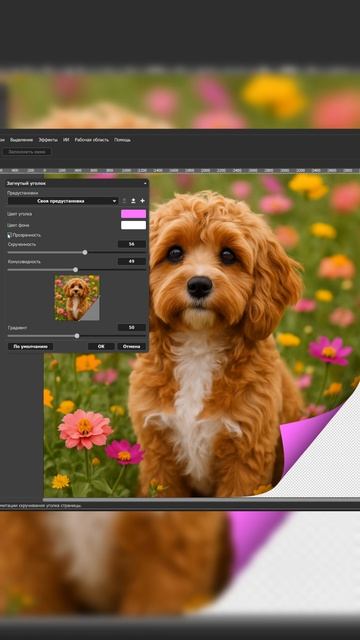360x640 pixels.
Task: Click the person preset icon next to the plus
Action: [133, 201]
